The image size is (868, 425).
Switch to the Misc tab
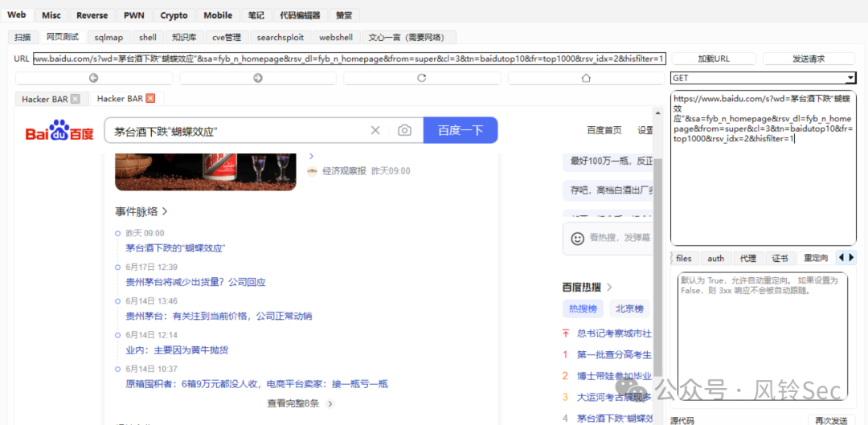(x=51, y=15)
